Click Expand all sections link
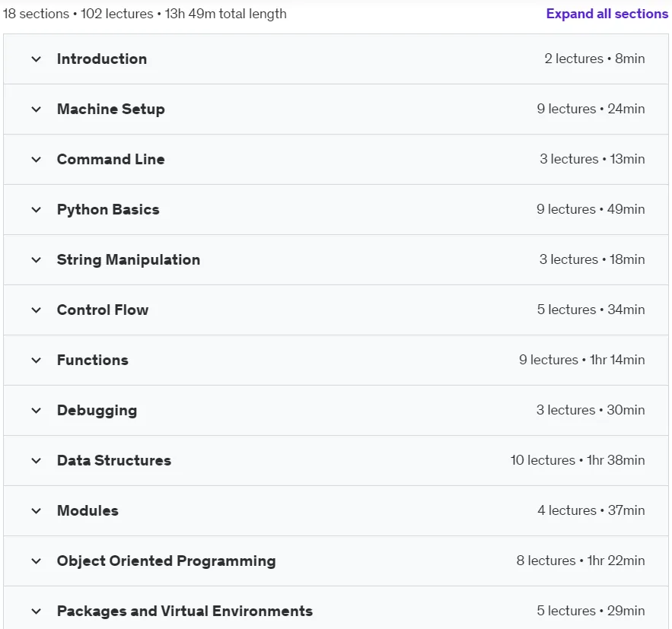672x629 pixels. click(607, 14)
